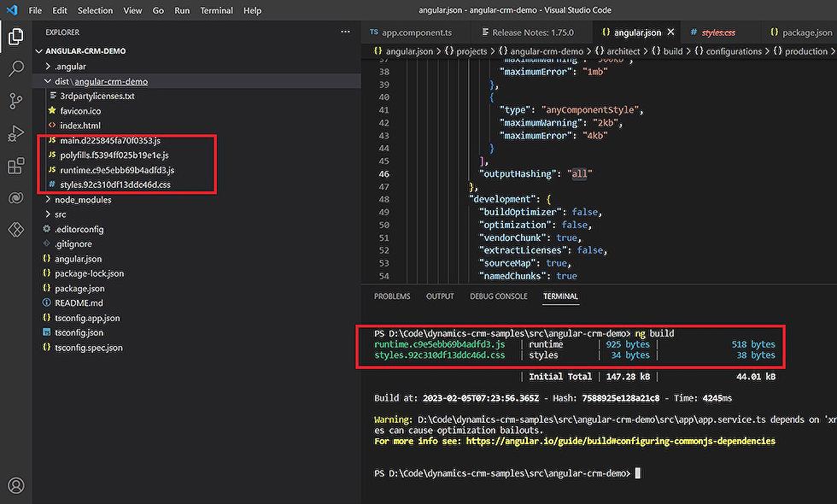Open the Extensions view
Viewport: 837px width, 504px height.
click(x=16, y=166)
